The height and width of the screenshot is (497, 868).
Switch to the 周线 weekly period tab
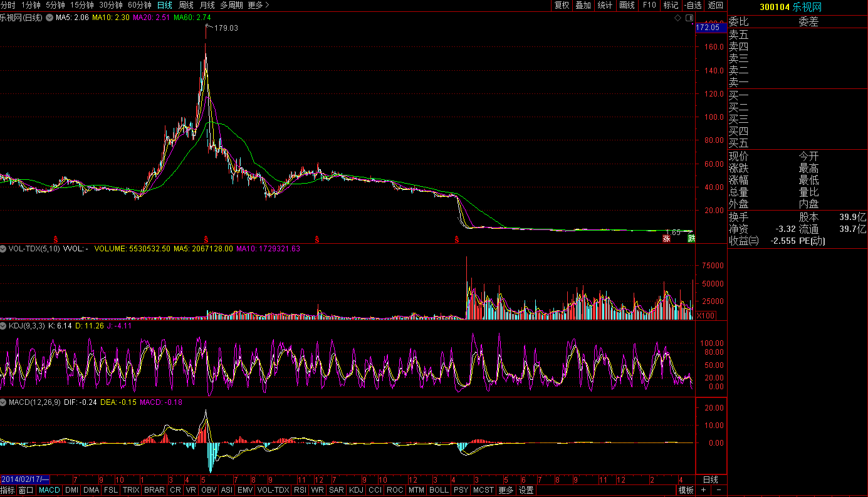pyautogui.click(x=186, y=5)
